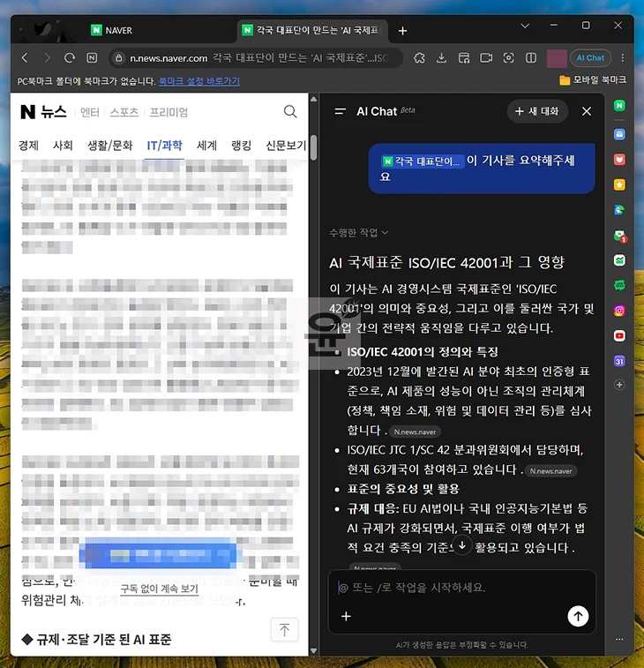Toggle the split view icon
644x668 pixels.
tap(531, 58)
